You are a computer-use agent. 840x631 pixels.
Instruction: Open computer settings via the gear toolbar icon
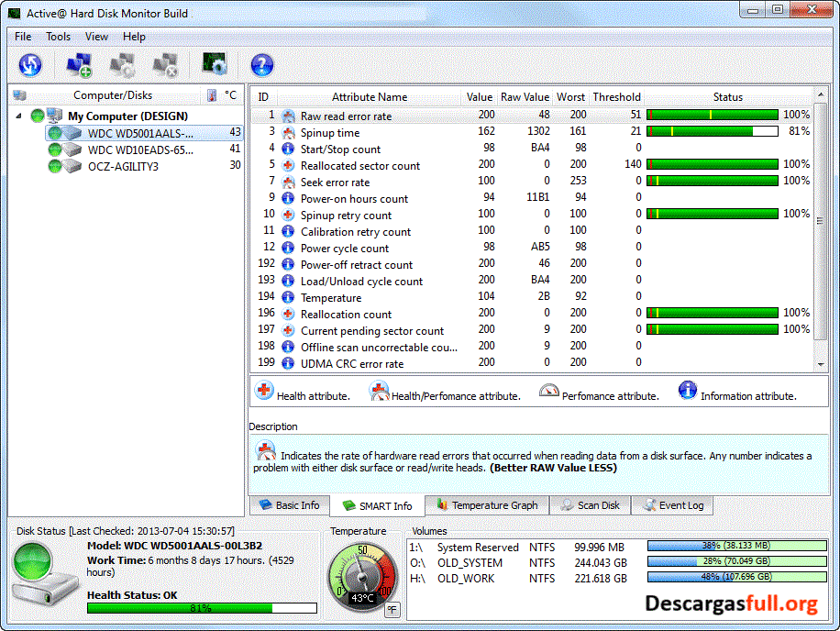(x=120, y=64)
